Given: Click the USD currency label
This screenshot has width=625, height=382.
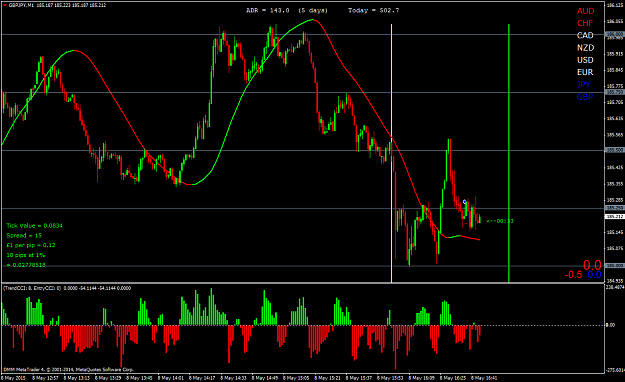Looking at the screenshot, I should pos(585,60).
